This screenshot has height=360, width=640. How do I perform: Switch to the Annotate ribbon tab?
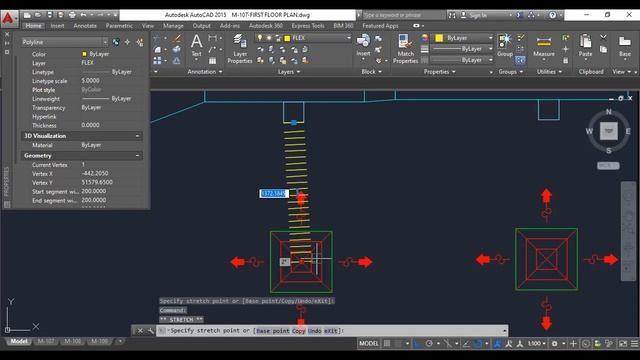85,26
